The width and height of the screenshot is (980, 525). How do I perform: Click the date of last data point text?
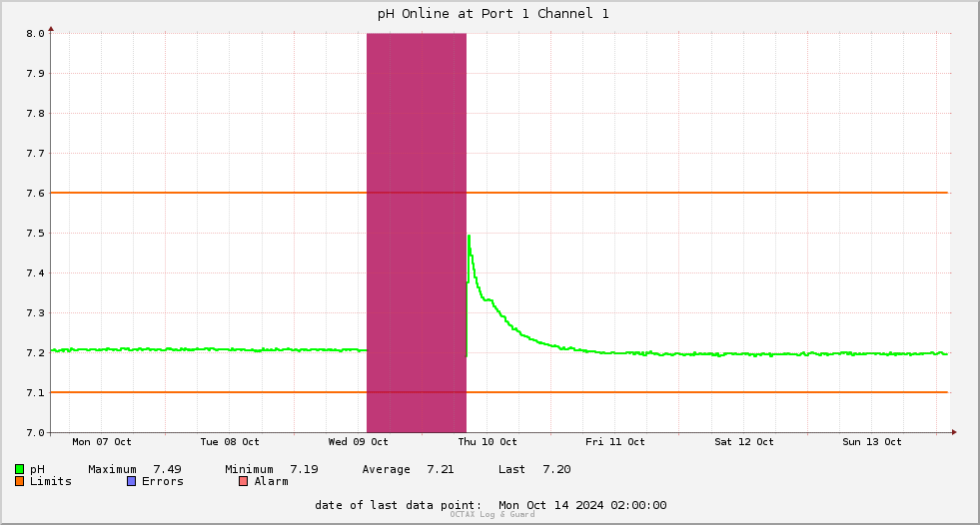(490, 505)
